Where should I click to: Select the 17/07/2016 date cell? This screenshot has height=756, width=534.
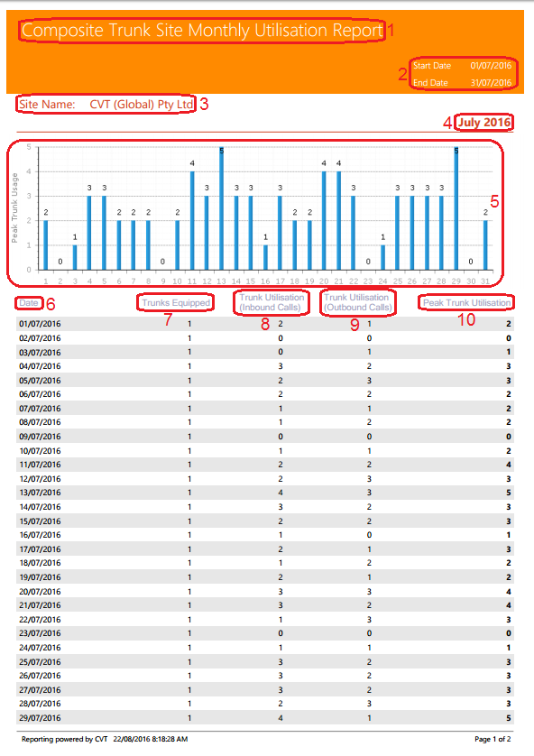(40, 549)
